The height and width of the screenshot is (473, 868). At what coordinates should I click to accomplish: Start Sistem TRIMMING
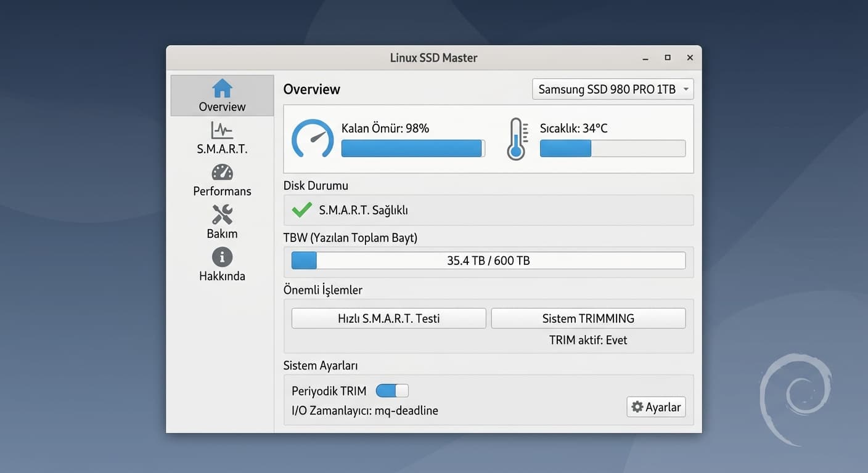click(588, 318)
